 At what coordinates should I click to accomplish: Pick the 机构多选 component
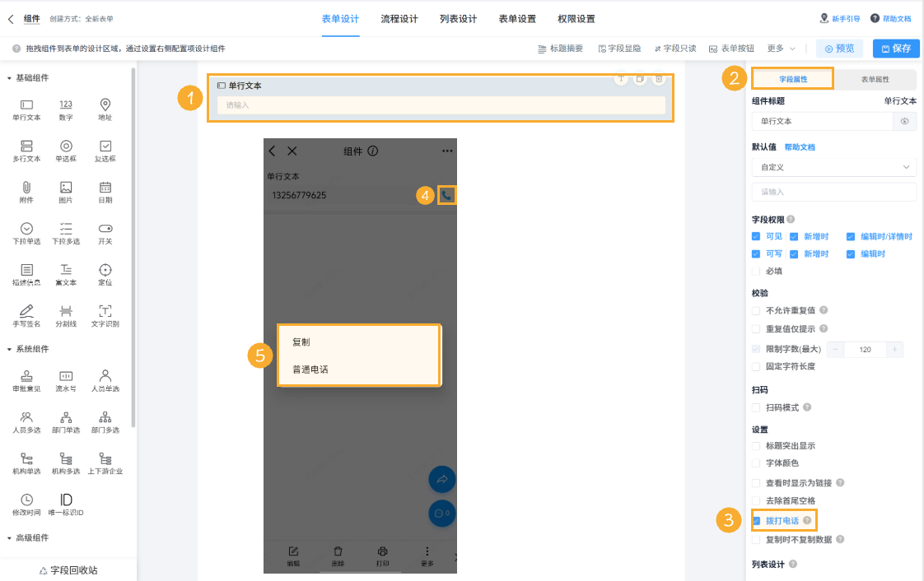point(66,462)
